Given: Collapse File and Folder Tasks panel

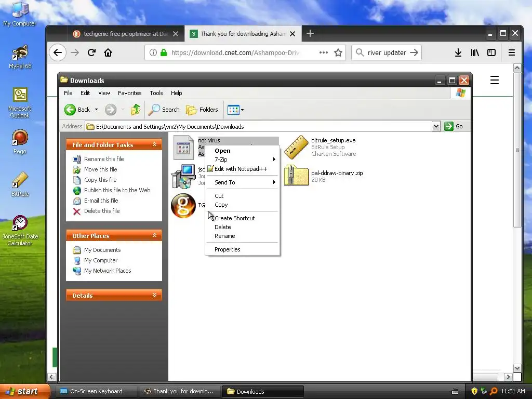Looking at the screenshot, I should [154, 144].
